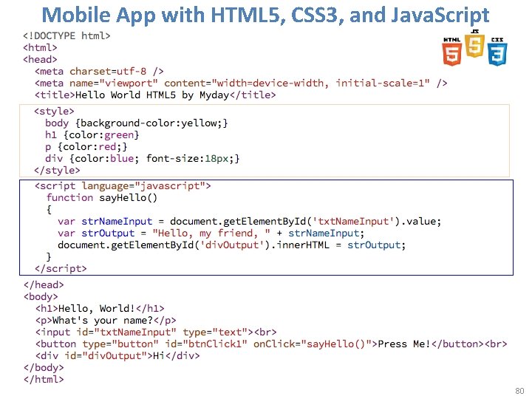Click the '<!DOCTYPE html>' line

click(x=66, y=35)
